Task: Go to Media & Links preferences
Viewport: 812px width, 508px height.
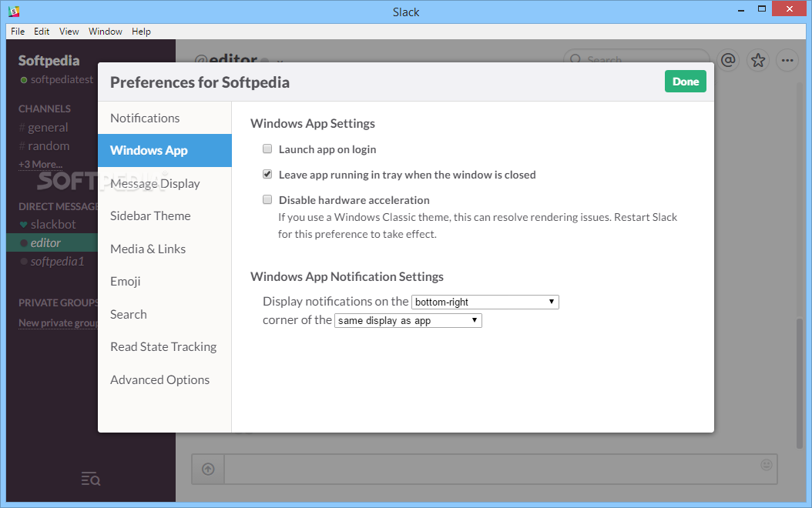Action: [165, 249]
